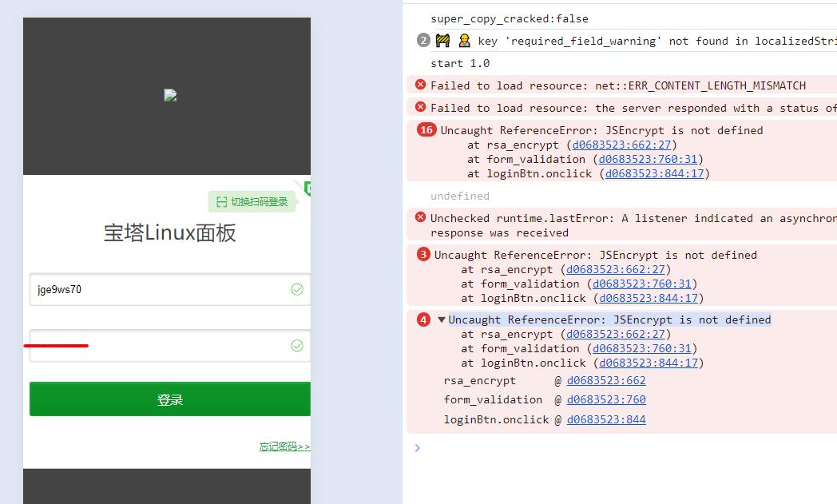Select 'Uncaught ReferenceError' text in the 3-count error
Viewport: 837px width, 504px height.
pyautogui.click(x=596, y=256)
